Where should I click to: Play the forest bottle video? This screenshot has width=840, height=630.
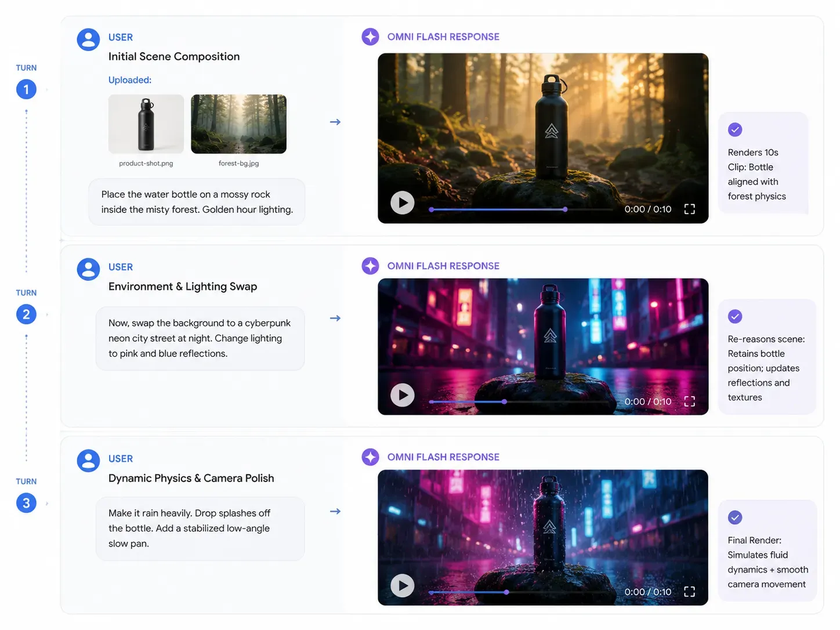click(x=402, y=202)
